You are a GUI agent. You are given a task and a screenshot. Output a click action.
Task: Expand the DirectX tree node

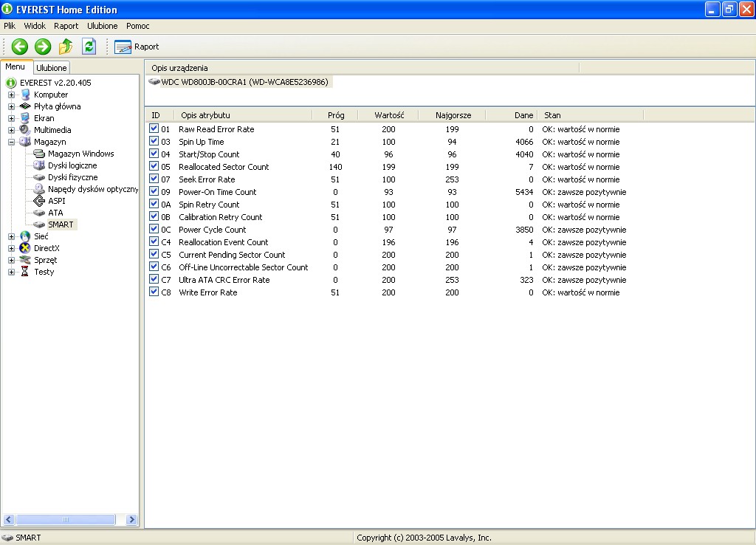(x=12, y=248)
